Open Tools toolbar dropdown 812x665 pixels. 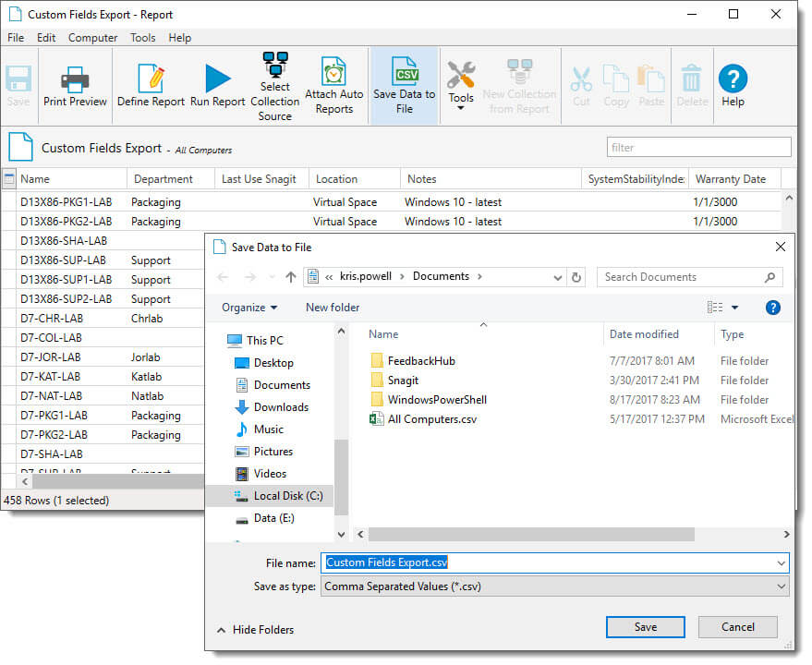pyautogui.click(x=461, y=86)
